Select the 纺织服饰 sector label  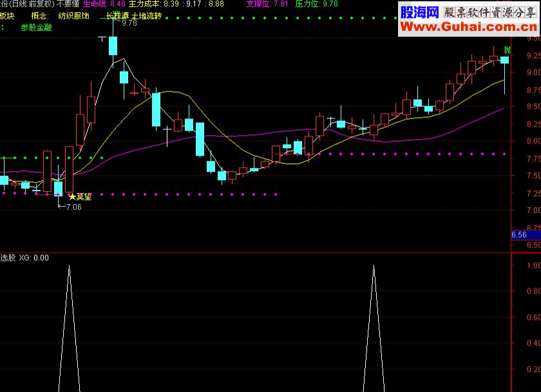click(x=74, y=16)
